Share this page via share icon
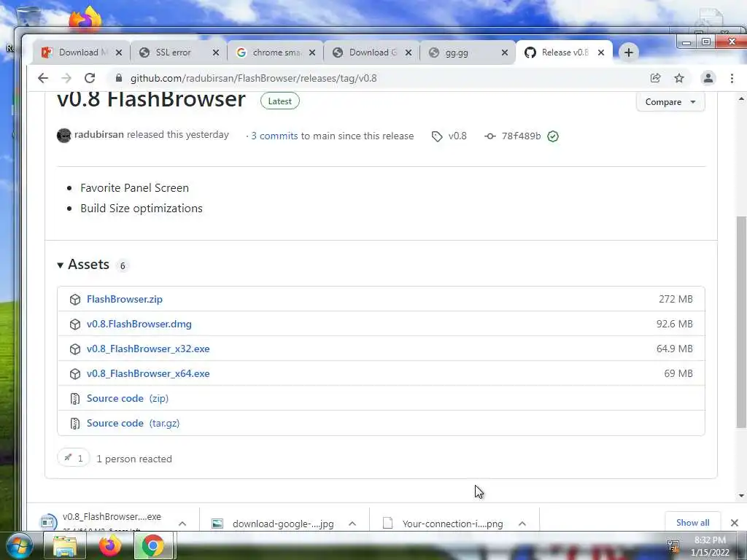Image resolution: width=747 pixels, height=560 pixels. point(656,78)
